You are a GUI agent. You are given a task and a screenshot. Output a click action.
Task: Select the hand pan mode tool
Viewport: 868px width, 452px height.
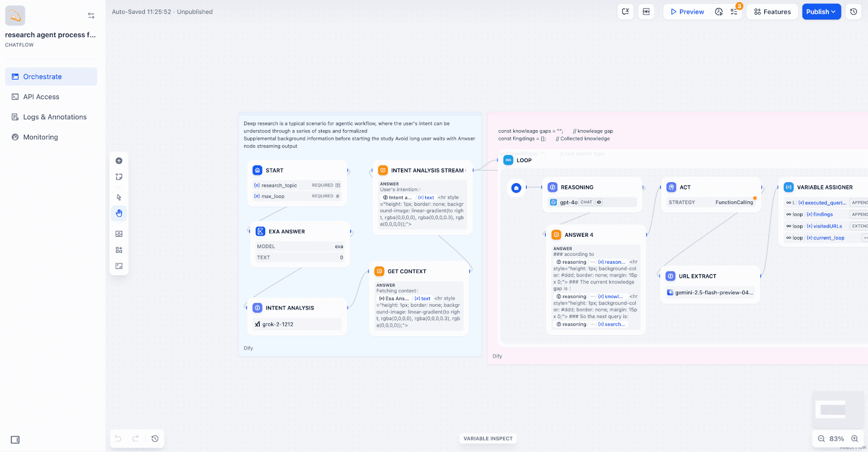tap(119, 214)
